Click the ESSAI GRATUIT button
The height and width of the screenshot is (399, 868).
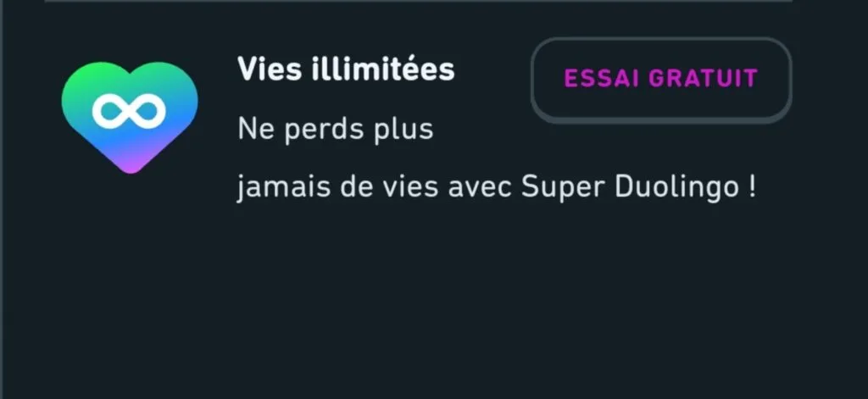[x=661, y=80]
